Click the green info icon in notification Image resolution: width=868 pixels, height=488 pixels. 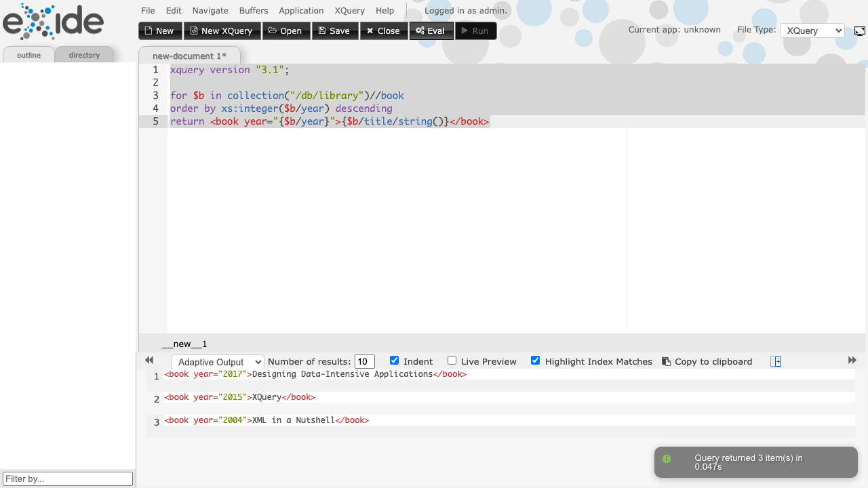(667, 459)
